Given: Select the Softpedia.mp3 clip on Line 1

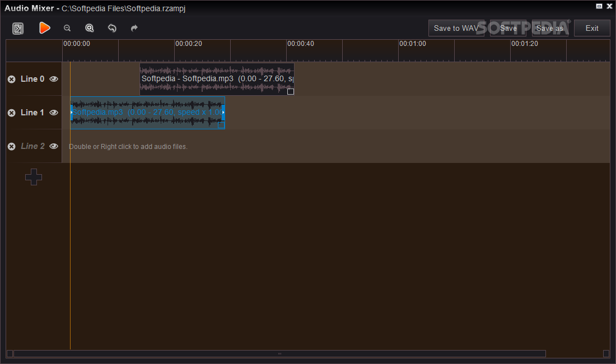Looking at the screenshot, I should 147,113.
